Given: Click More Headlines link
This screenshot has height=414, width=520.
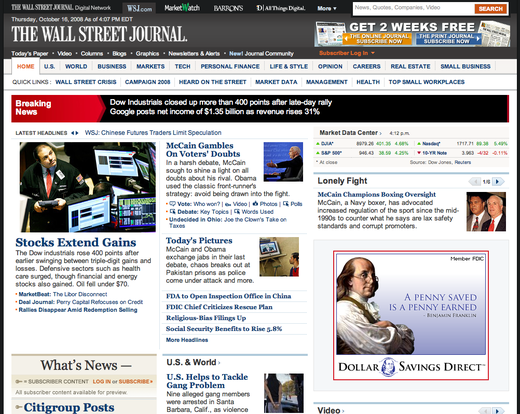Looking at the screenshot, I should tap(187, 340).
